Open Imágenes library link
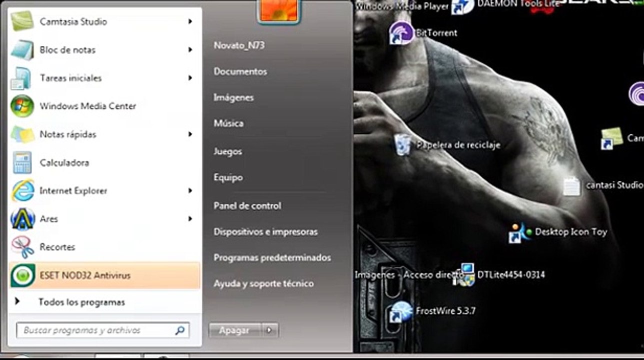Image resolution: width=644 pixels, height=360 pixels. (x=234, y=97)
